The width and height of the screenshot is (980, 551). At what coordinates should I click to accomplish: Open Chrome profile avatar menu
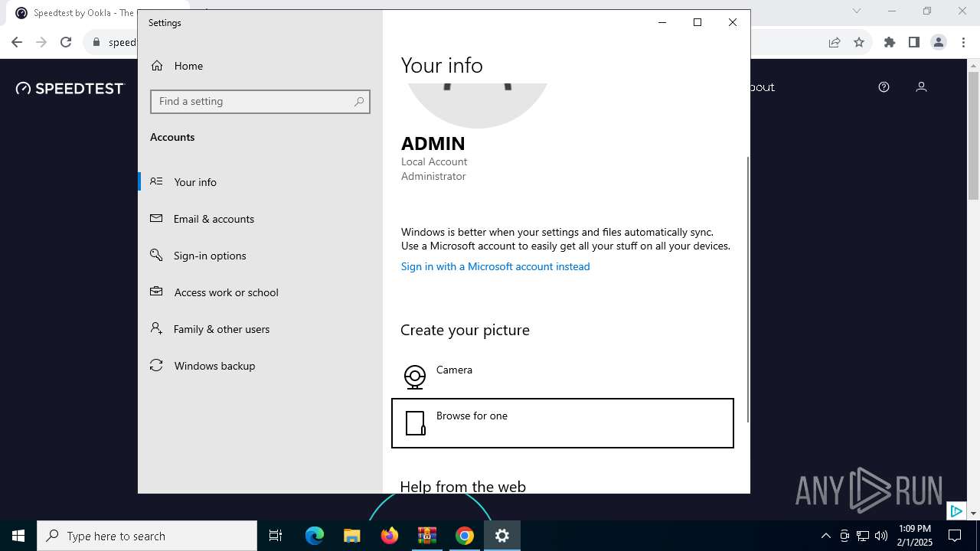pyautogui.click(x=939, y=43)
